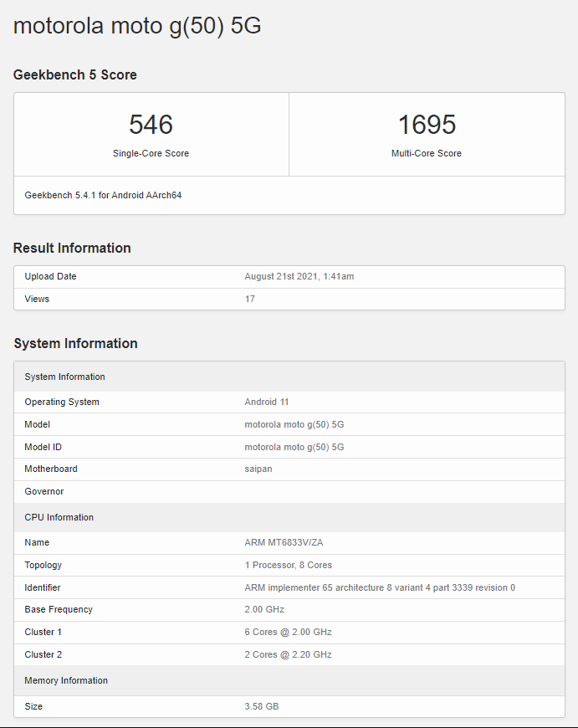The image size is (578, 728).
Task: Click the memory 'Size' row label
Action: coord(33,706)
